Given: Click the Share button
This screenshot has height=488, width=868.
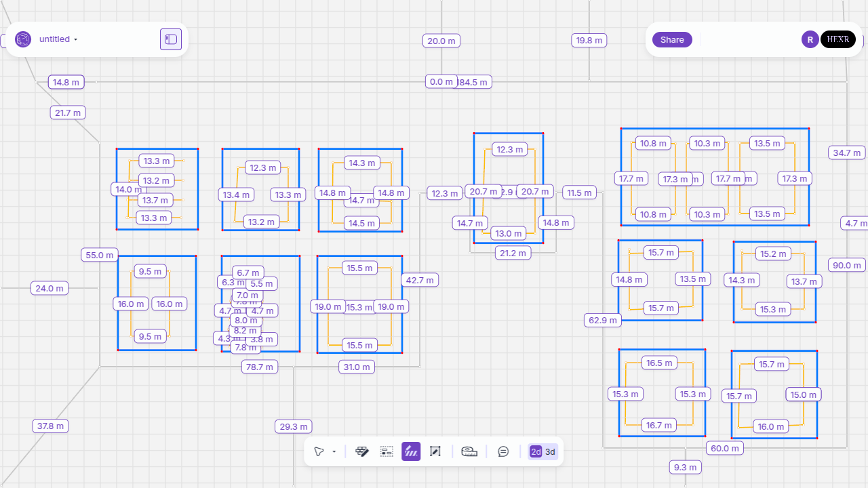Looking at the screenshot, I should 672,39.
